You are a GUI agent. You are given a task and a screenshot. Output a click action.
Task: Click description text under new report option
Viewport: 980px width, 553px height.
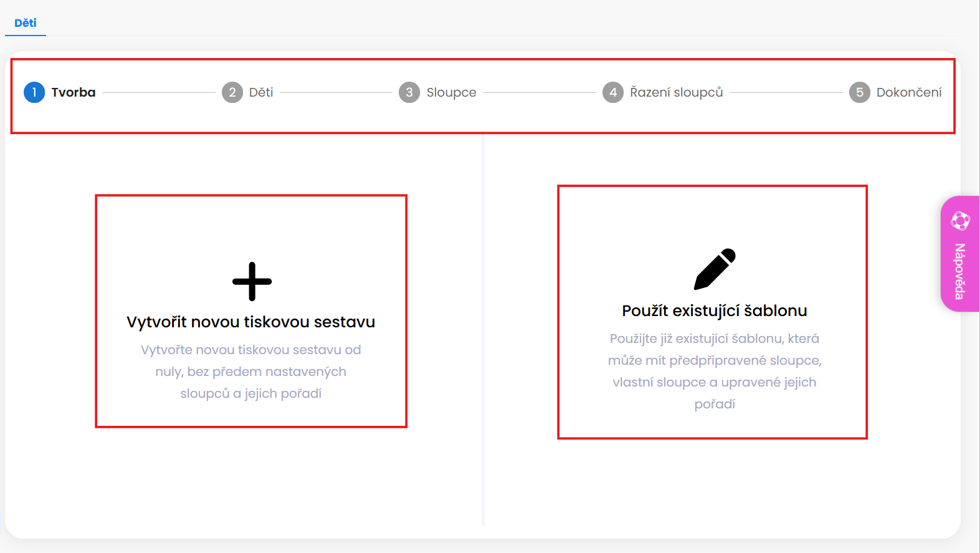(x=251, y=372)
